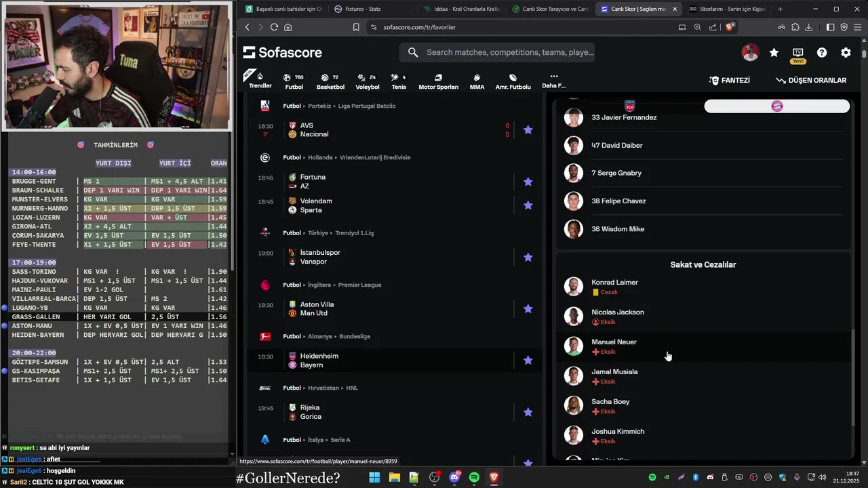
Task: Open the page zoom icon in address bar
Action: (x=697, y=27)
